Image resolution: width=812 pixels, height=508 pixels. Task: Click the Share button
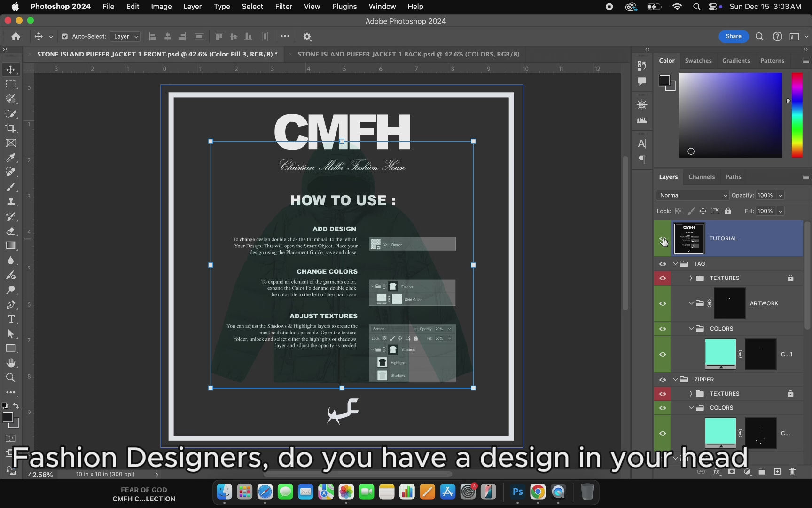tap(734, 36)
